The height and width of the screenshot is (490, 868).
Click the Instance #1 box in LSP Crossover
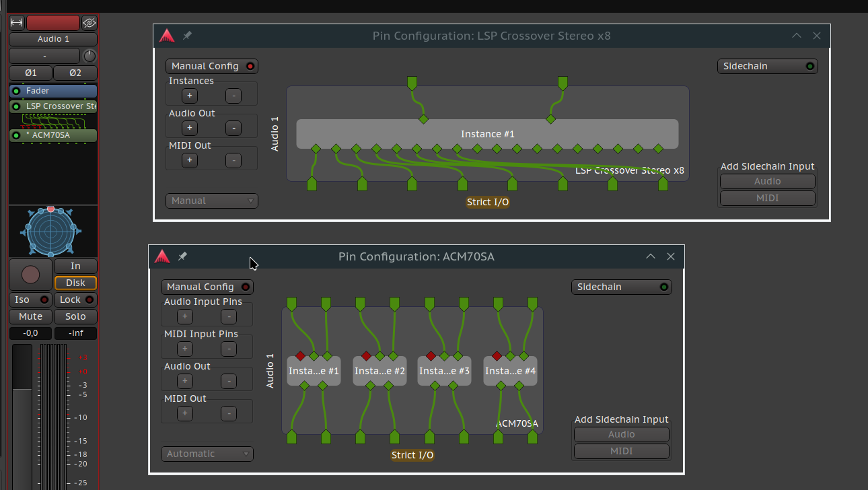tap(488, 134)
